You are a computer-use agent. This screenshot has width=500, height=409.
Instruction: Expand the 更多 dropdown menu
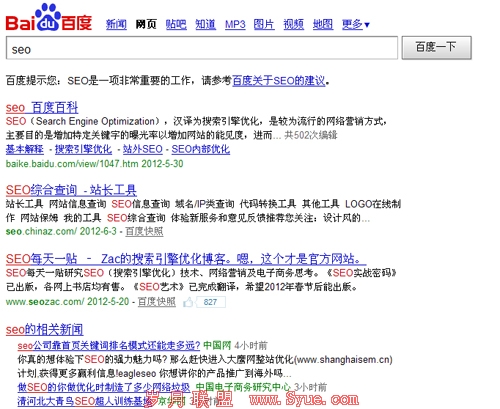[x=356, y=24]
